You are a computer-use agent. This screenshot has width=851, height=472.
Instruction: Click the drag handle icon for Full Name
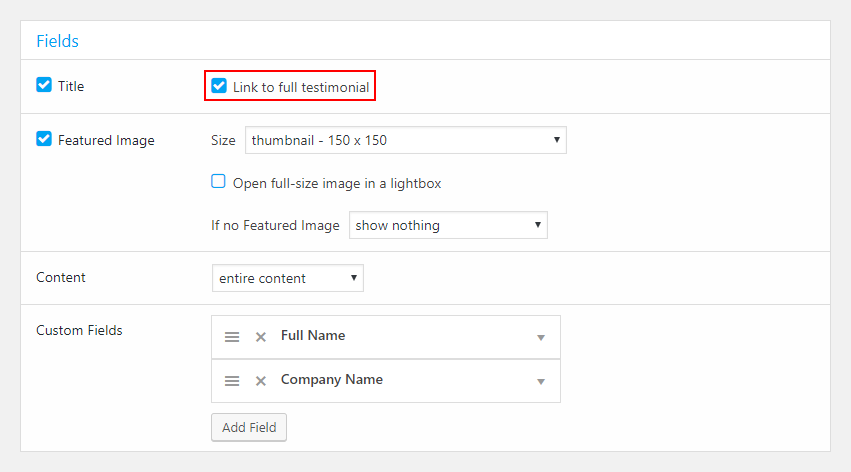tap(232, 337)
